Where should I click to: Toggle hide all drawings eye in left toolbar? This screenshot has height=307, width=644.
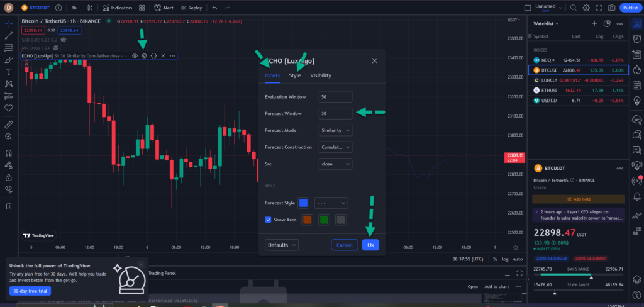[9, 189]
